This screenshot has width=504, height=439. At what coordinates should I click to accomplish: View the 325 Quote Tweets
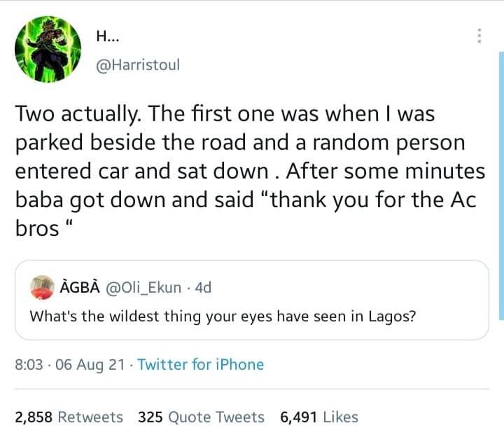(201, 417)
